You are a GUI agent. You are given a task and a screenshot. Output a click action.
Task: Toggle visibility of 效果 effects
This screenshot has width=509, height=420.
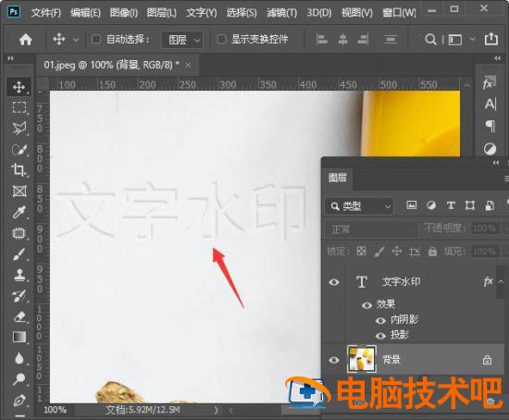[x=366, y=305]
